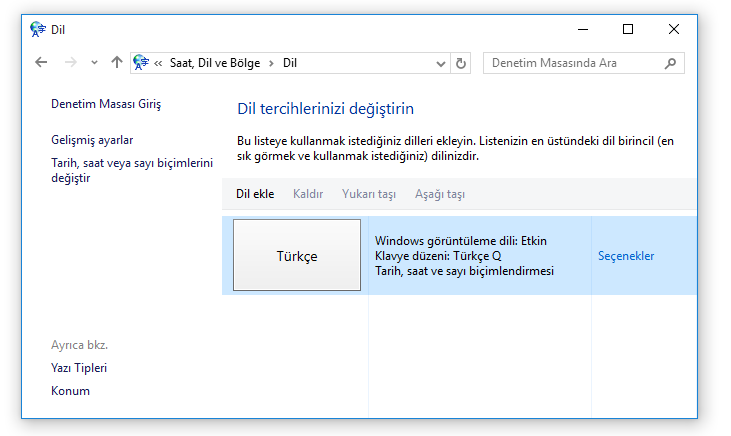Click 'Kaldır' in the language toolbar

[308, 194]
